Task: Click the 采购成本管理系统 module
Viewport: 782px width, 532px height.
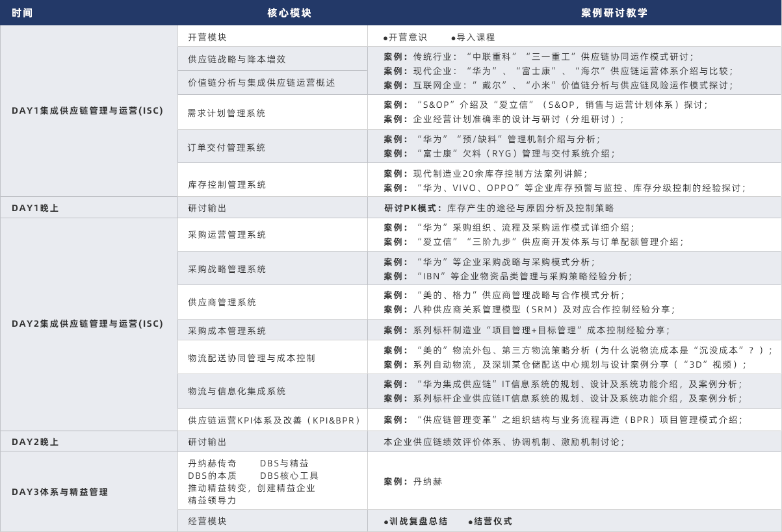Action: tap(272, 331)
